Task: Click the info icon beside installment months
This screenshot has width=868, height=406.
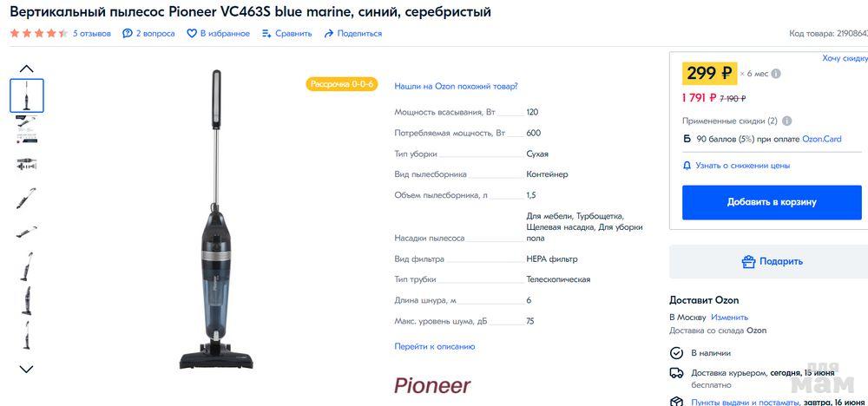Action: tap(776, 74)
